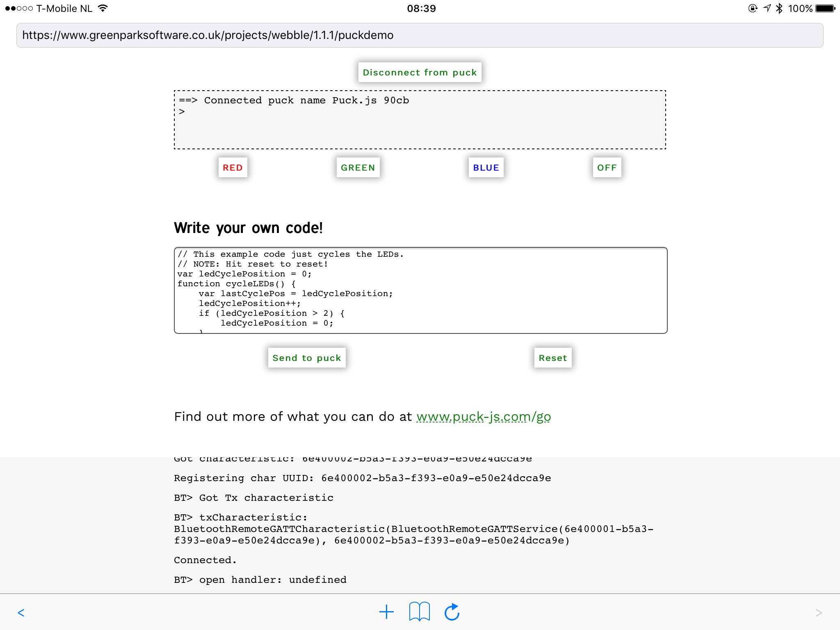Select log line 'BT> Got Tx characteristic'
Image resolution: width=840 pixels, height=630 pixels.
pyautogui.click(x=253, y=498)
